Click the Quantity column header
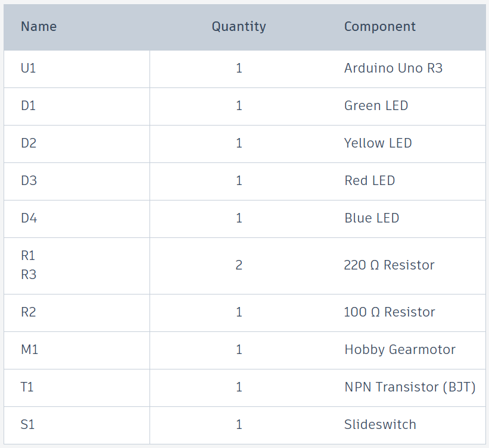489x448 pixels. point(239,27)
